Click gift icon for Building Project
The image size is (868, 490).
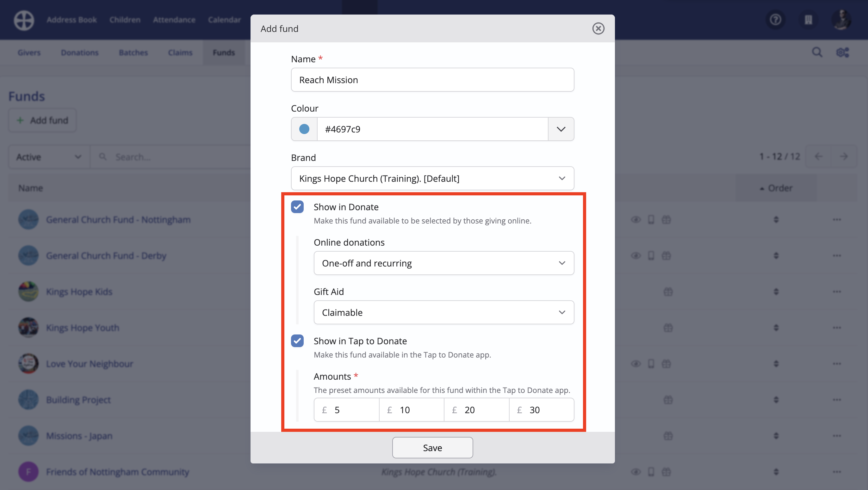668,400
